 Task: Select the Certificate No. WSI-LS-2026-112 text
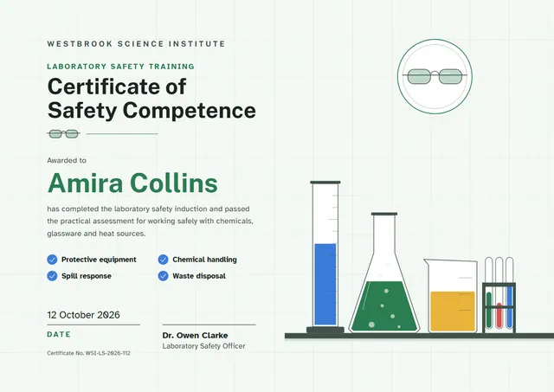pyautogui.click(x=88, y=353)
